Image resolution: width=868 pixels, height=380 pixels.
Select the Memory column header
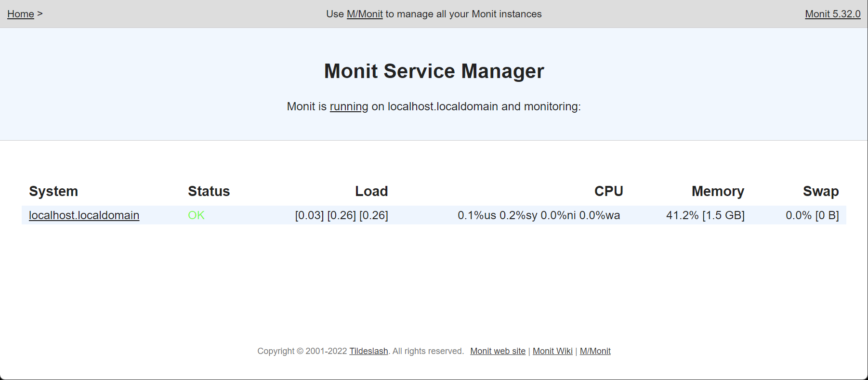(718, 191)
